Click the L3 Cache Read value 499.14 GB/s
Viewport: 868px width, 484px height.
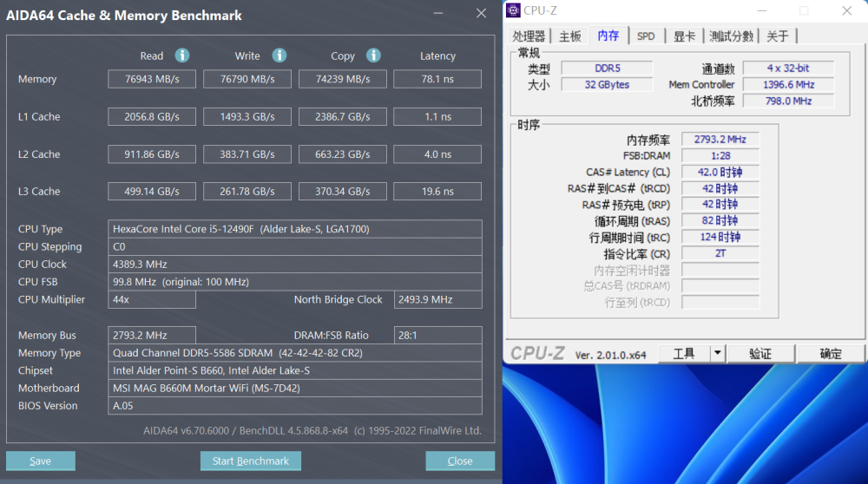(x=152, y=192)
